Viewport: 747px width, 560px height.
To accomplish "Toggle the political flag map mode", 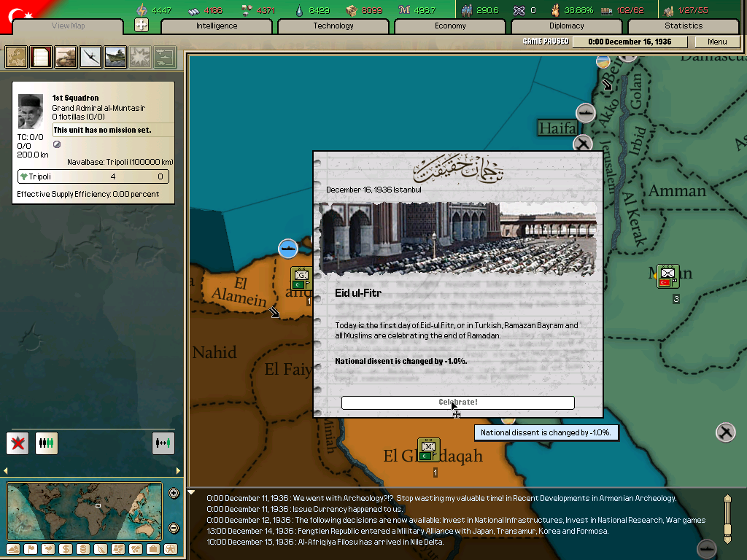I will 31,548.
